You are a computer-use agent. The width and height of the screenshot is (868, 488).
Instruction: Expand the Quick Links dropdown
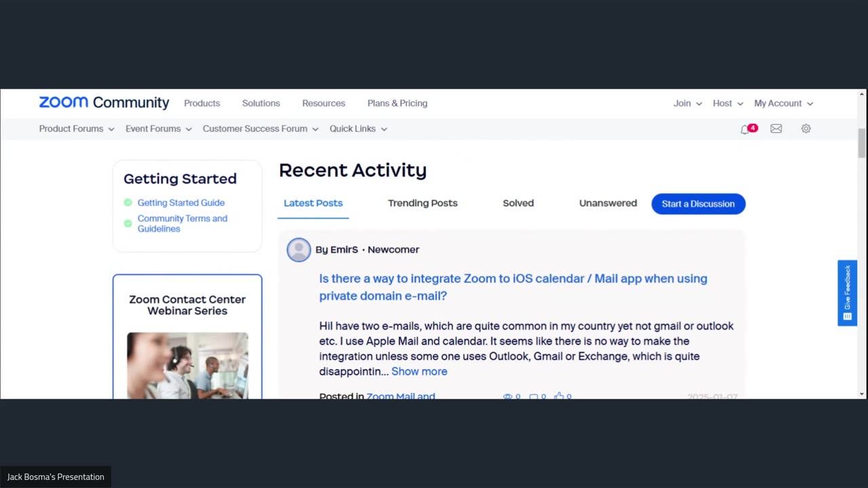pos(358,129)
